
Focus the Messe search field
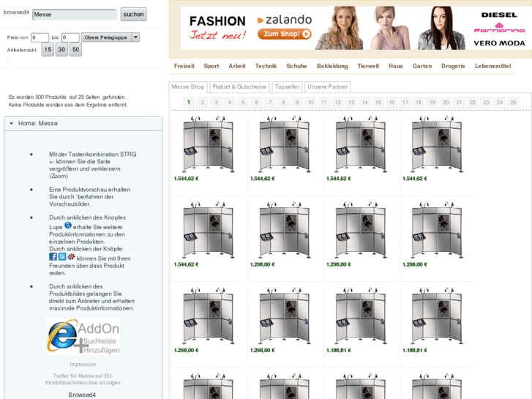pyautogui.click(x=75, y=15)
